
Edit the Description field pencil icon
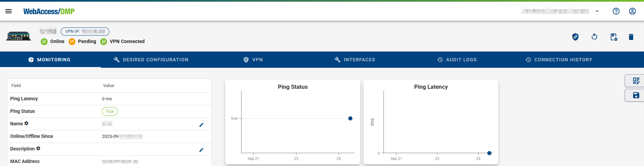(x=201, y=150)
